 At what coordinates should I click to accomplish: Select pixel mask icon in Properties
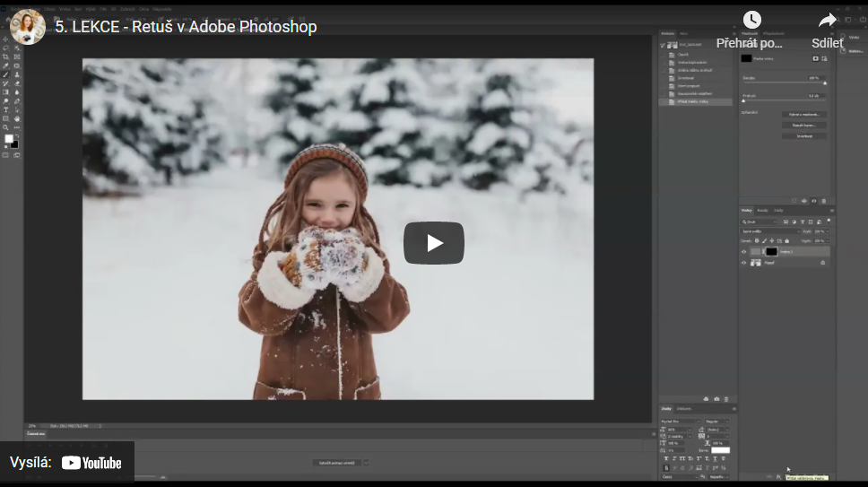coord(815,58)
